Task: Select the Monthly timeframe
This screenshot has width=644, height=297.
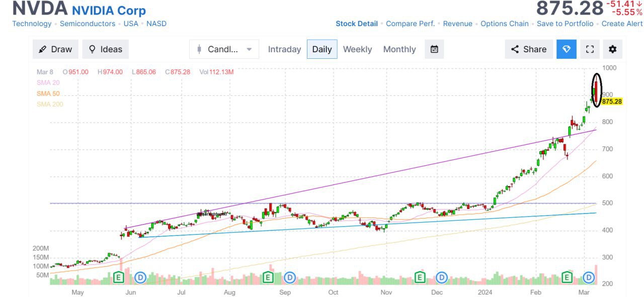Action: click(399, 49)
